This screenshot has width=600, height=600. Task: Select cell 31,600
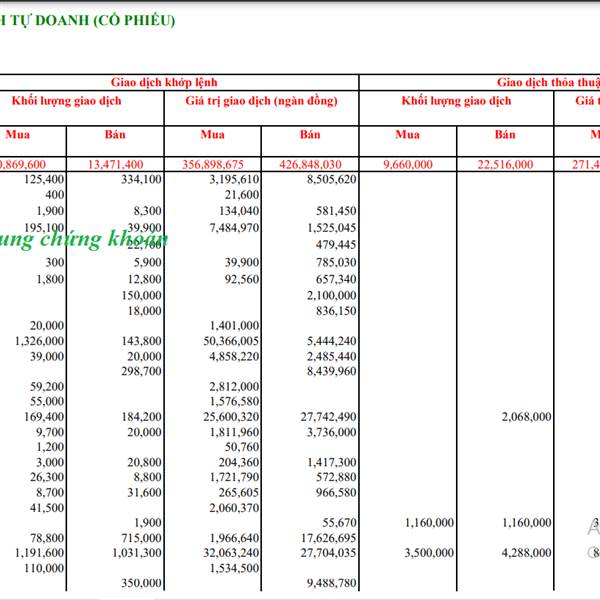pos(145,492)
